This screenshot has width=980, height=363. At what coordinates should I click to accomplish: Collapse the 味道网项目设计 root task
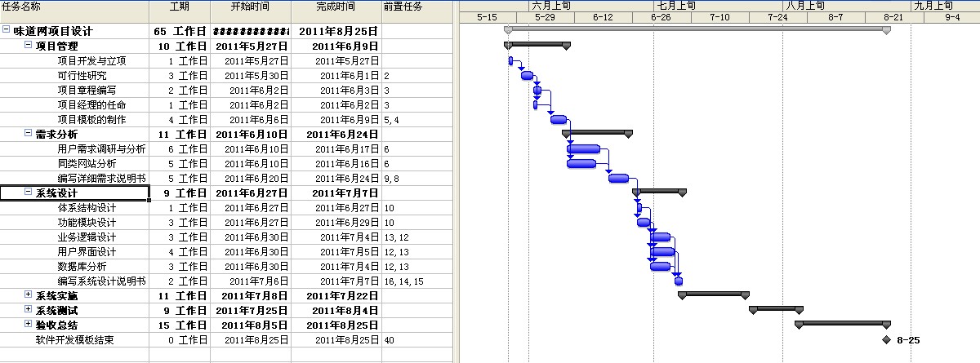click(7, 31)
